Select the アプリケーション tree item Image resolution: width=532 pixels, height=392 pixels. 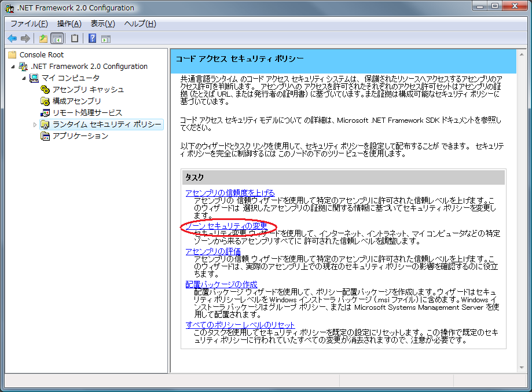click(80, 136)
